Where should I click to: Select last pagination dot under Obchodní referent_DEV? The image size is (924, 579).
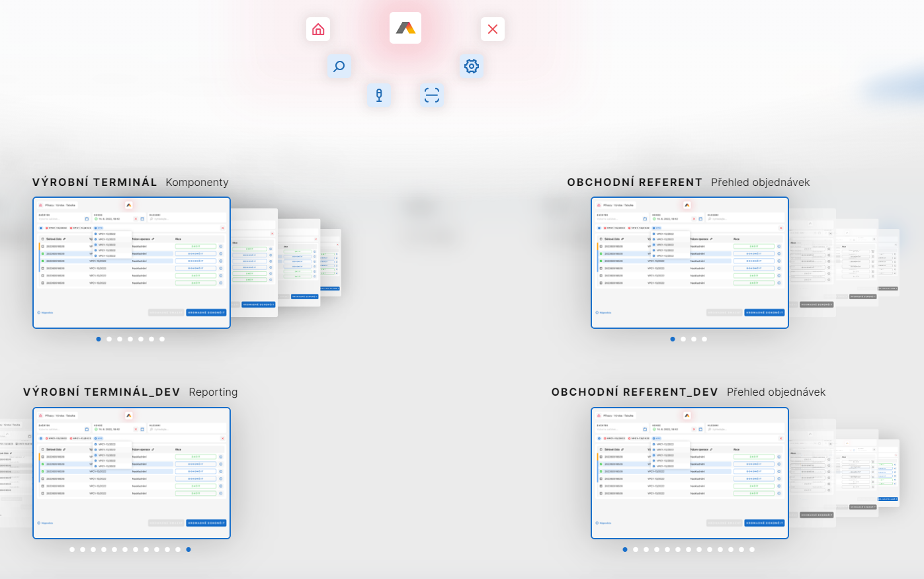pyautogui.click(x=752, y=550)
